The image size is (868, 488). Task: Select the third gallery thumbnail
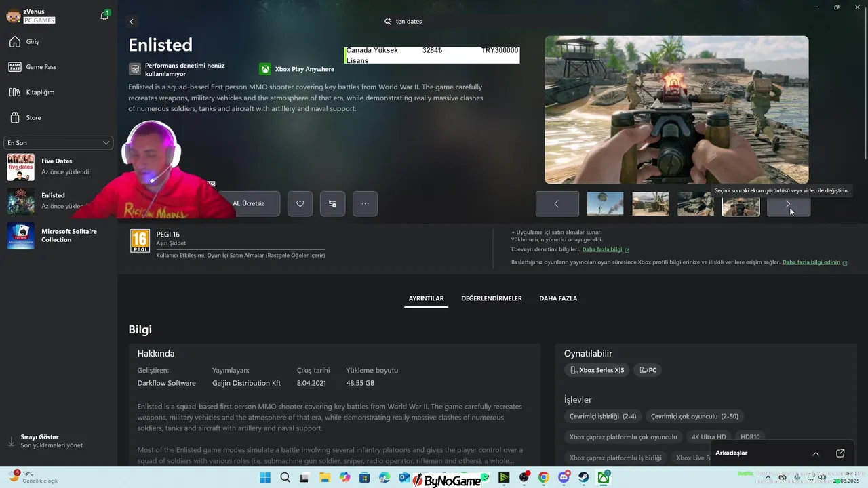[696, 203]
